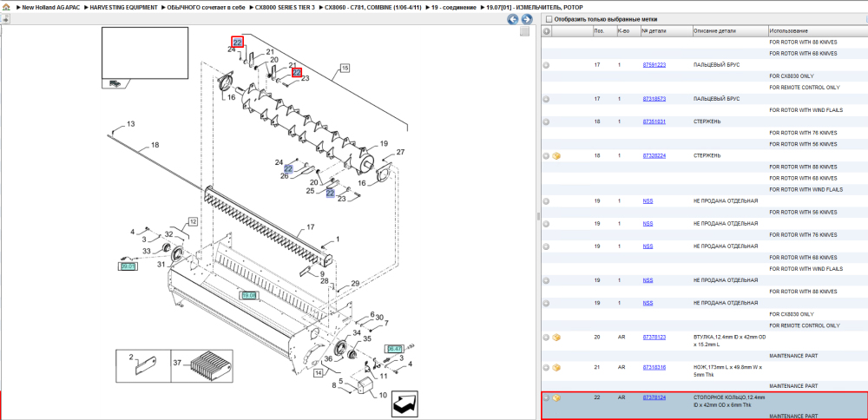Sort by 'Описание детали' column header
This screenshot has height=420, width=868.
(x=730, y=31)
